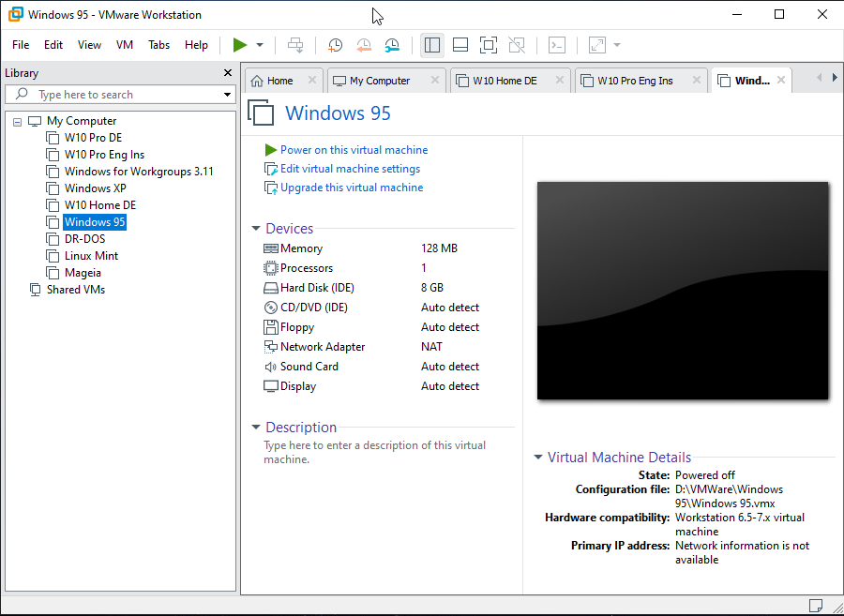Select Windows for Workgroups 3.11 VM
Image resolution: width=844 pixels, height=616 pixels.
click(x=139, y=172)
